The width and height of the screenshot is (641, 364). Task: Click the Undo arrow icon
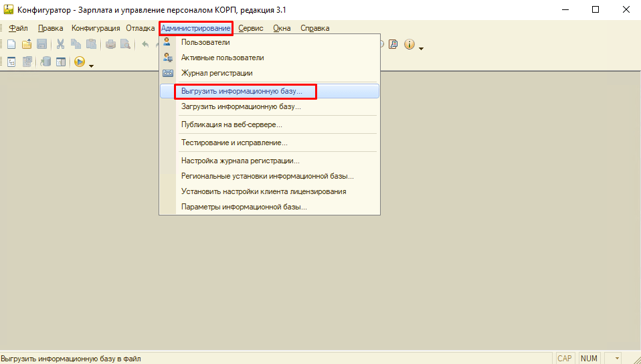point(145,44)
